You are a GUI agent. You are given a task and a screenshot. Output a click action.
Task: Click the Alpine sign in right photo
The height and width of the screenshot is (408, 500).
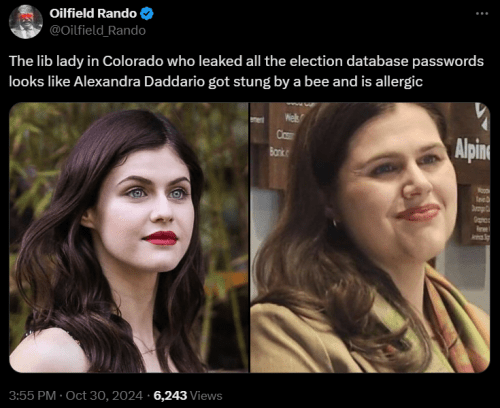(x=473, y=150)
